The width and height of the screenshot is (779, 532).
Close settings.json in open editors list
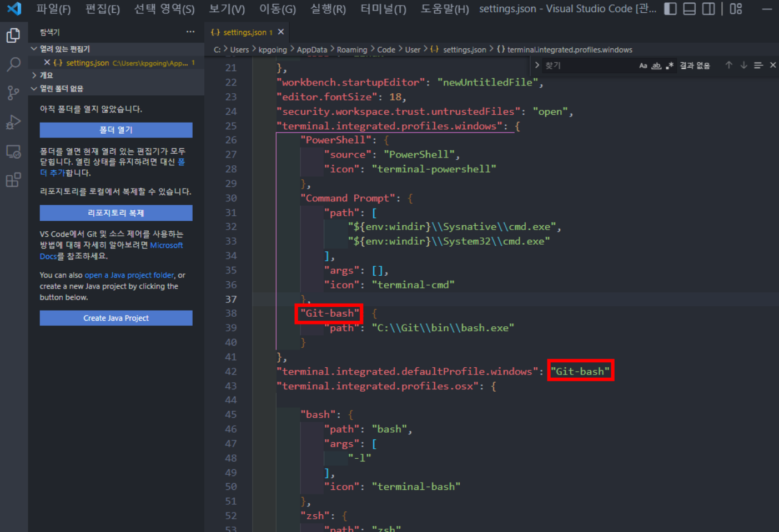(47, 63)
